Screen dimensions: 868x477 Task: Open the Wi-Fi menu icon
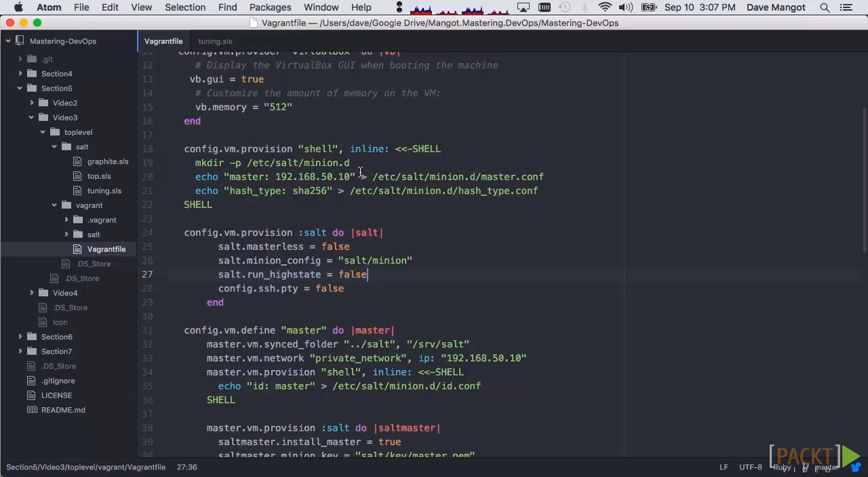[605, 7]
